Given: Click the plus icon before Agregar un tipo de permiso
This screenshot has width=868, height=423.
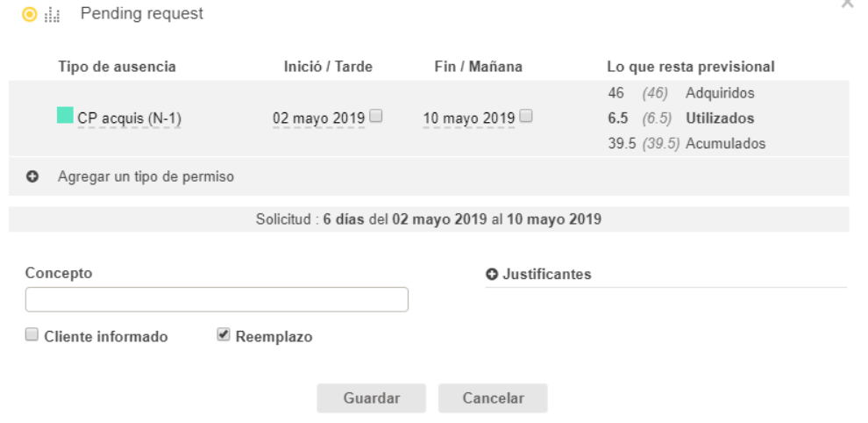Looking at the screenshot, I should (32, 176).
